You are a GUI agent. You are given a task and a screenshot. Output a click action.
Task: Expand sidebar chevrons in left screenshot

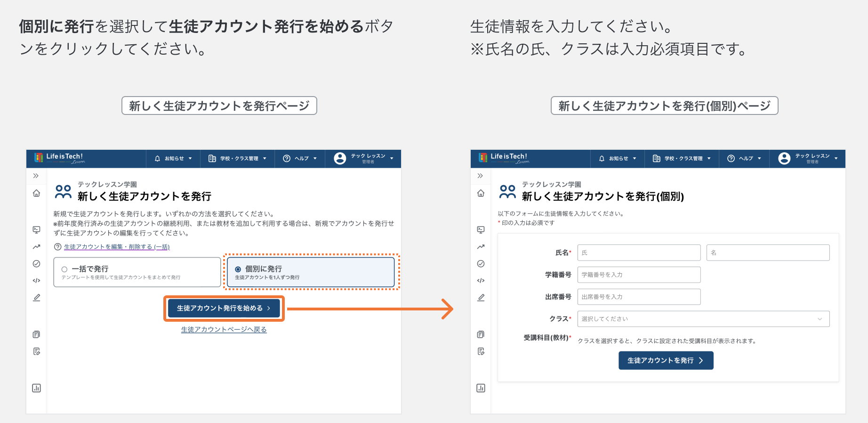click(36, 176)
